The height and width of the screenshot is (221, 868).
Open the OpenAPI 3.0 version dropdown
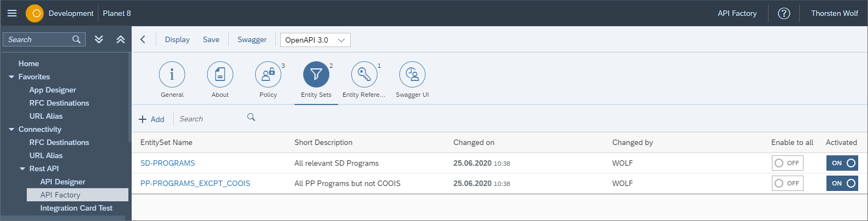(x=315, y=40)
